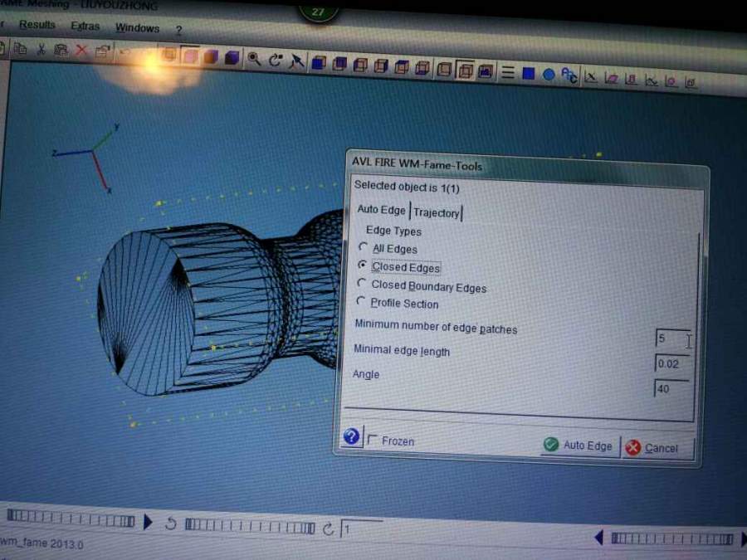Open the Results menu
Image resolution: width=747 pixels, height=560 pixels.
(x=37, y=25)
